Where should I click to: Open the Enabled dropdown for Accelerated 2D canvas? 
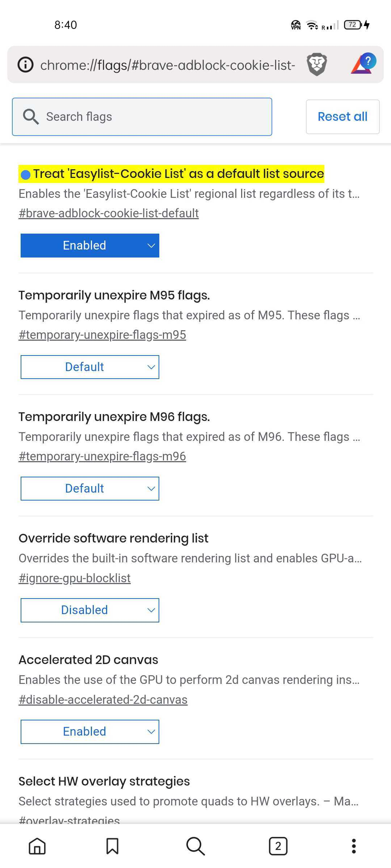90,731
